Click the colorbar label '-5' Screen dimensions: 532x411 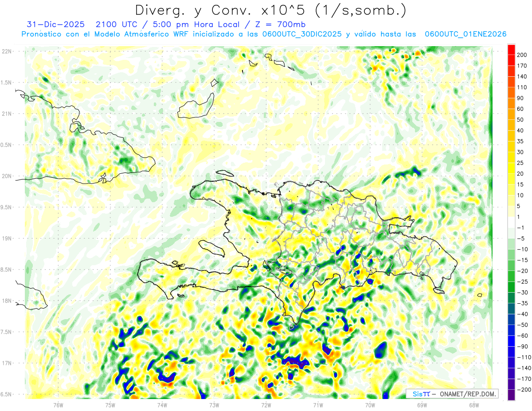click(521, 239)
